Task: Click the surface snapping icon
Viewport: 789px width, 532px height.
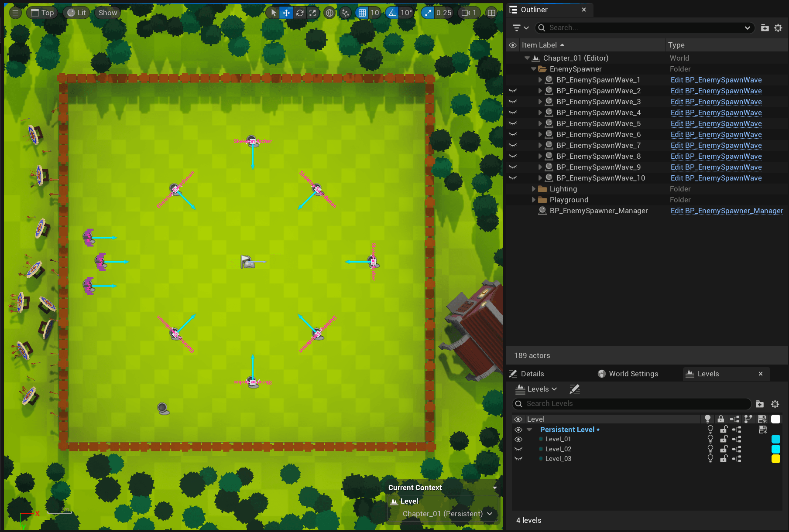Action: point(345,13)
